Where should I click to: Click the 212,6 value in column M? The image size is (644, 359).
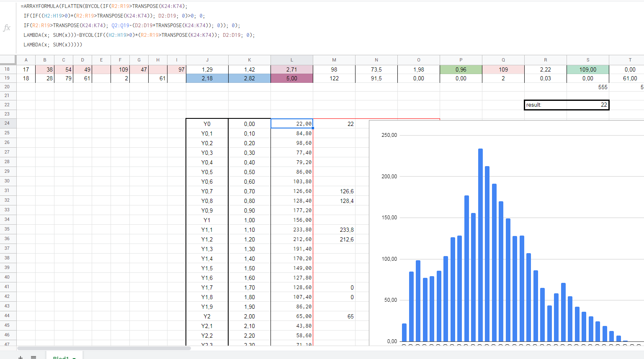point(334,239)
